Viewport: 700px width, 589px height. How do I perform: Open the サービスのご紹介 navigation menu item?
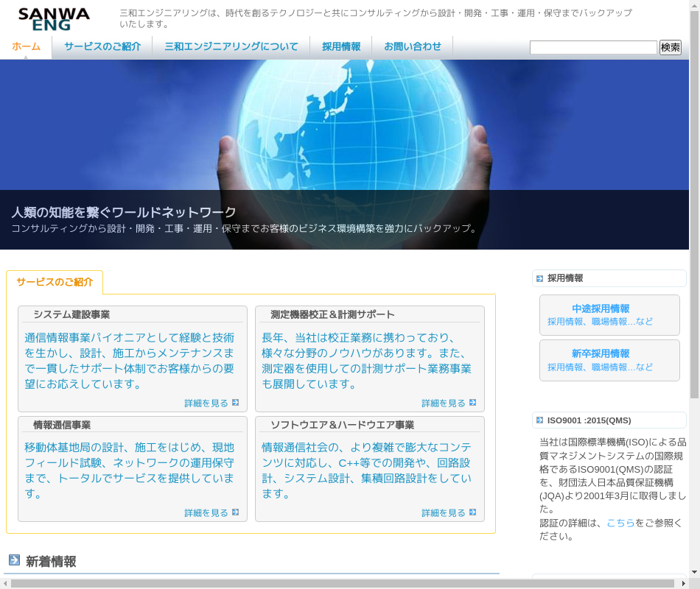(x=102, y=46)
